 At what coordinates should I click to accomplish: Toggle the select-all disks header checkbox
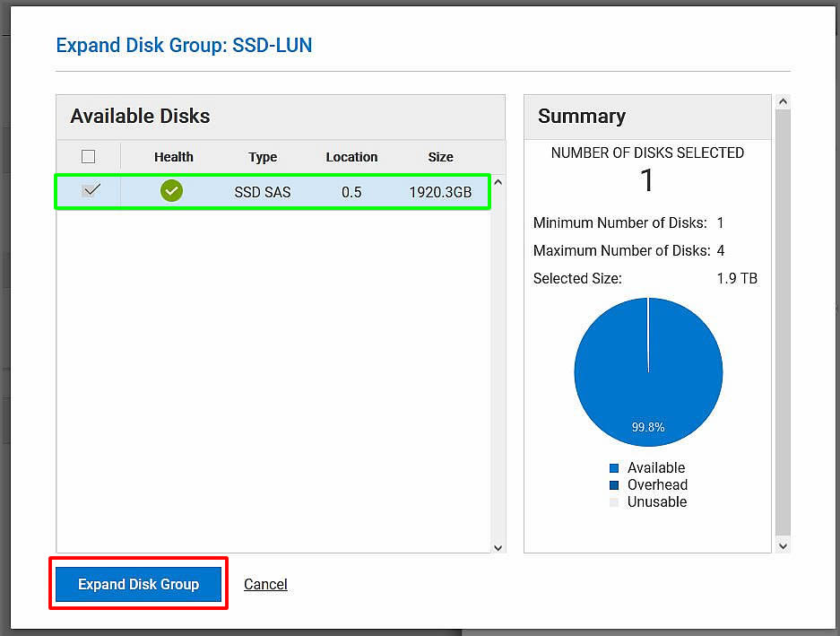(88, 157)
